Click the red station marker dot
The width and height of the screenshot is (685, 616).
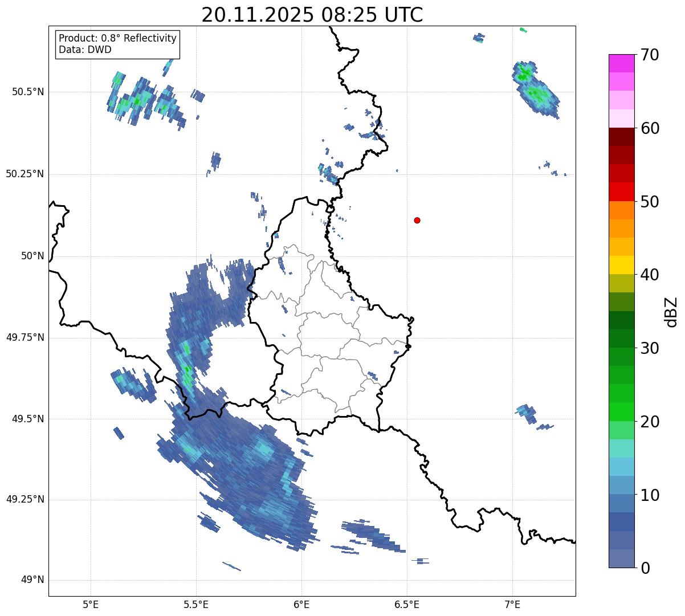point(417,220)
